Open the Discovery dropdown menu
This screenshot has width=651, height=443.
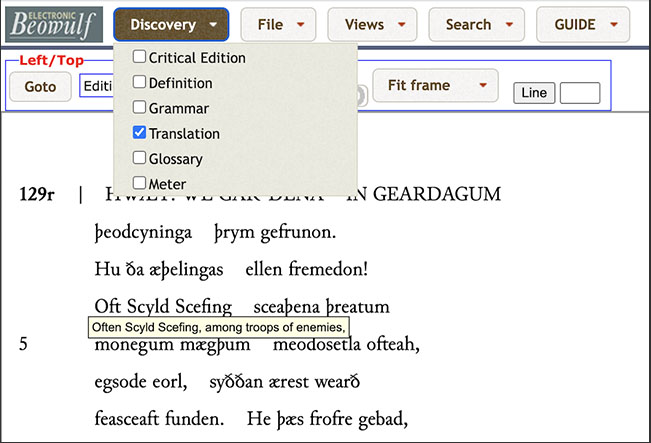pos(171,24)
